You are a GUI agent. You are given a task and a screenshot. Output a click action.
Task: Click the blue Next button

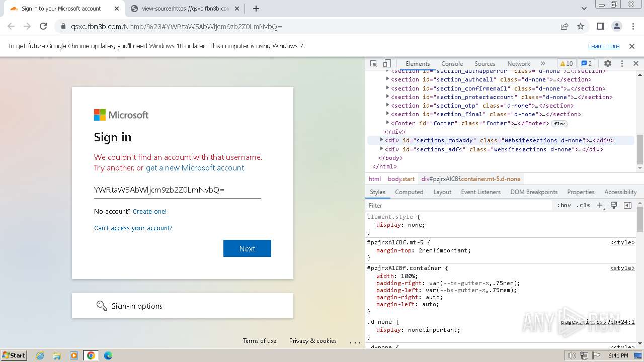pyautogui.click(x=247, y=248)
